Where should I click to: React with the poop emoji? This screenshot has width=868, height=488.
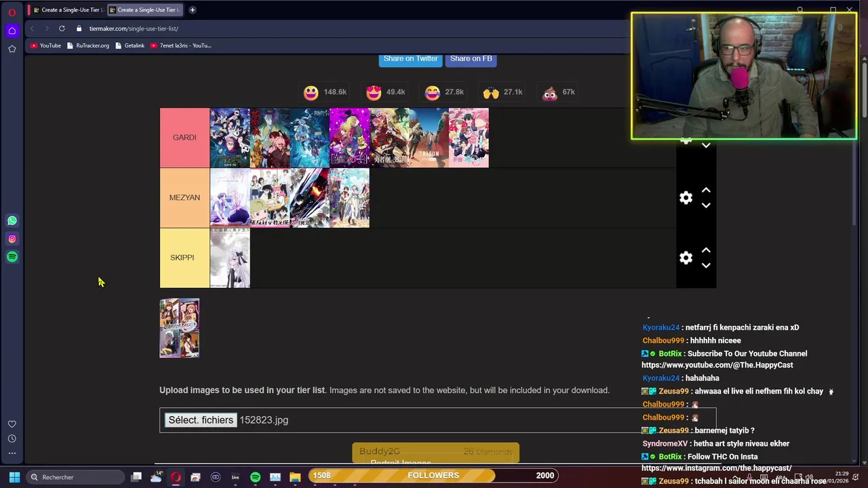click(550, 93)
